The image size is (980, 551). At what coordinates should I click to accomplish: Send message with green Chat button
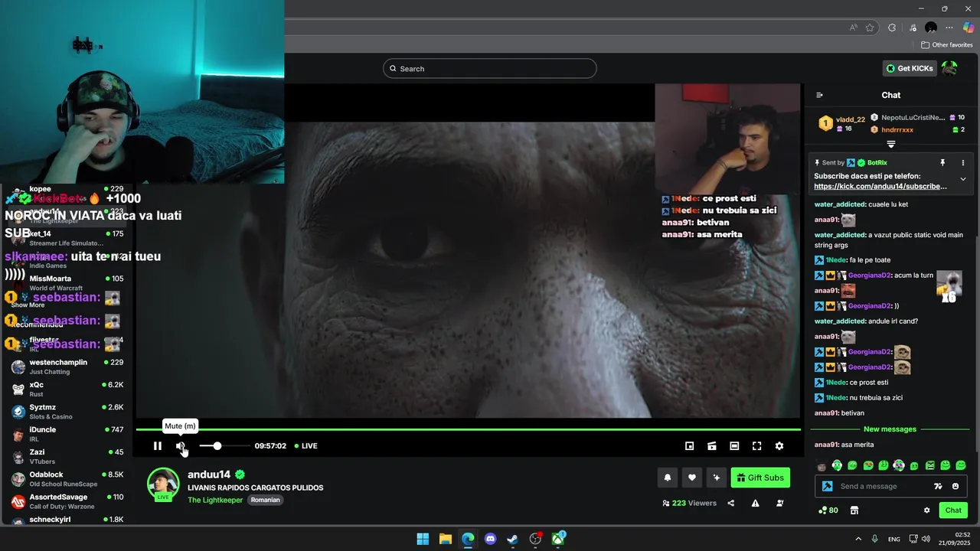tap(953, 510)
